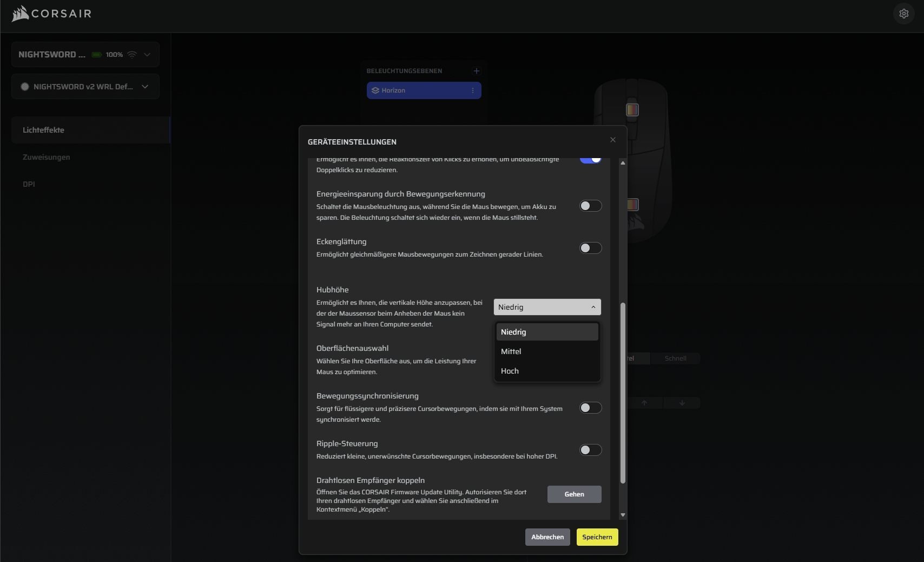Select the lower LED zone on the mouse
Image resolution: width=924 pixels, height=562 pixels.
click(x=632, y=205)
